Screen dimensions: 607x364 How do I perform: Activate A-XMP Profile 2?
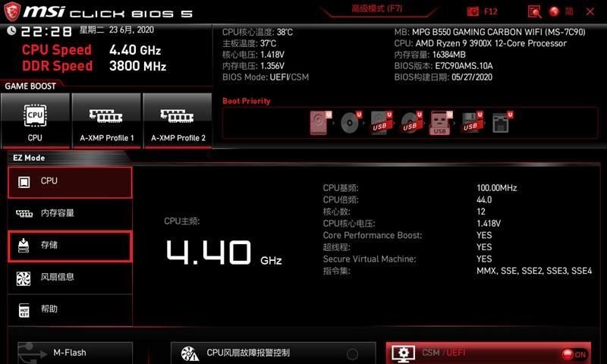pos(178,121)
